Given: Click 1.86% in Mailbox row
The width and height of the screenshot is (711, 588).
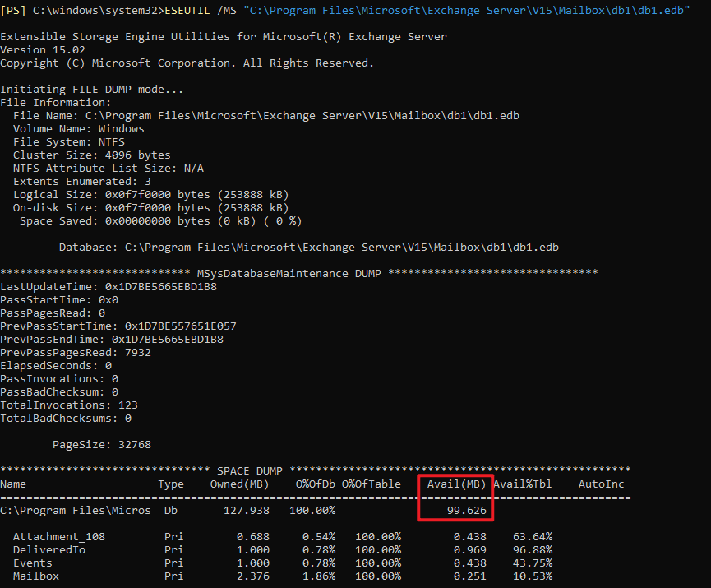Looking at the screenshot, I should [x=319, y=576].
